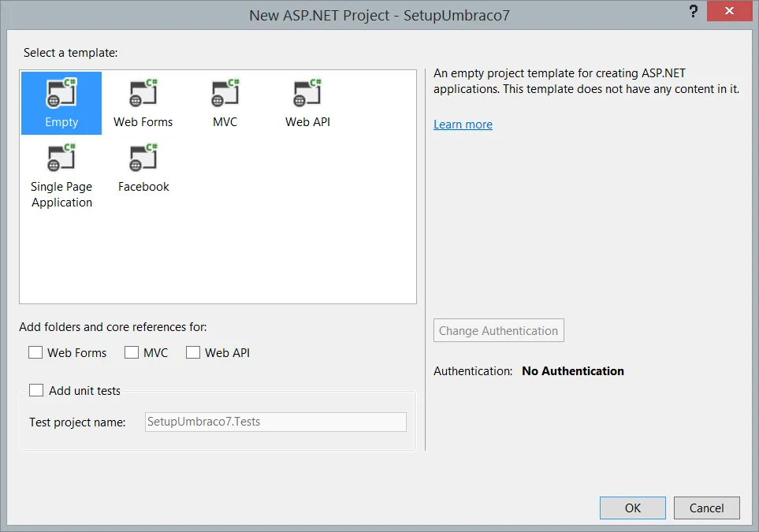Screen dimensions: 759x532
Task: Close the New ASP.NET Project dialog
Action: click(734, 12)
